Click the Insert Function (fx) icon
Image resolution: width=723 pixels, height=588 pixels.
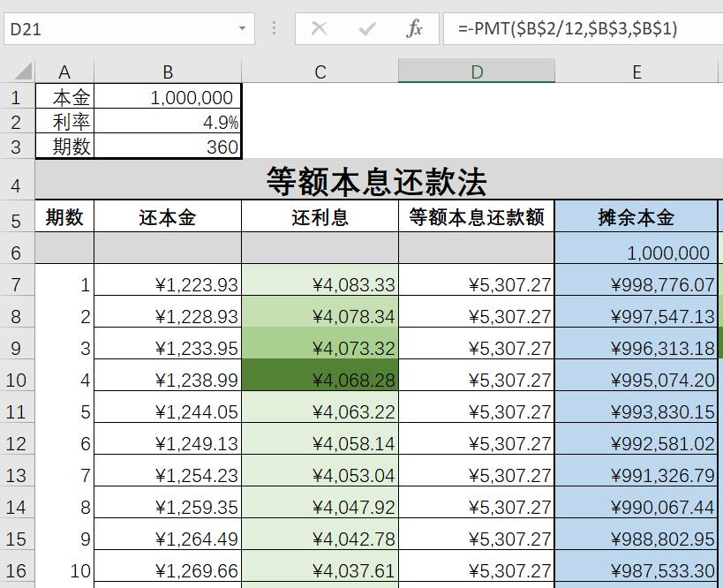pyautogui.click(x=418, y=27)
